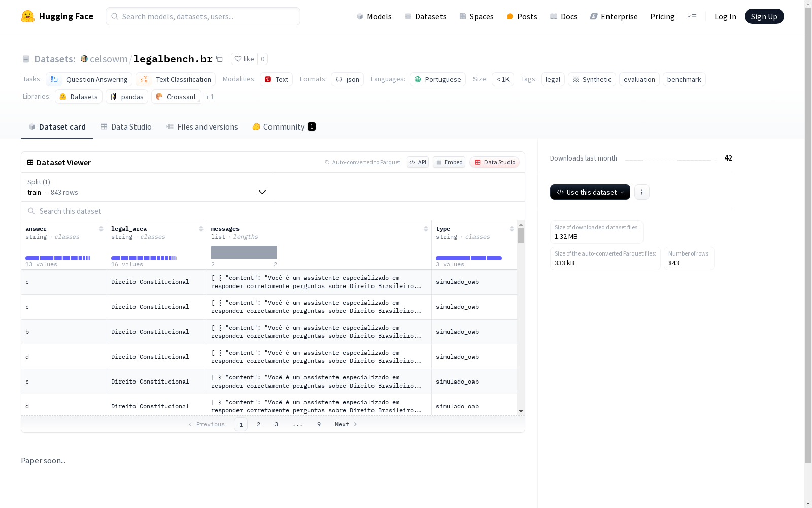The image size is (812, 508).
Task: Open the celsowm profile link
Action: click(109, 59)
